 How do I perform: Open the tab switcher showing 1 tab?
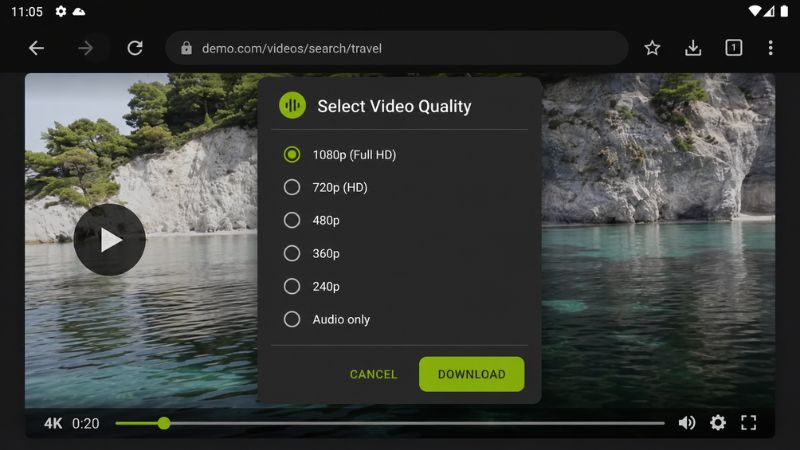pos(734,48)
